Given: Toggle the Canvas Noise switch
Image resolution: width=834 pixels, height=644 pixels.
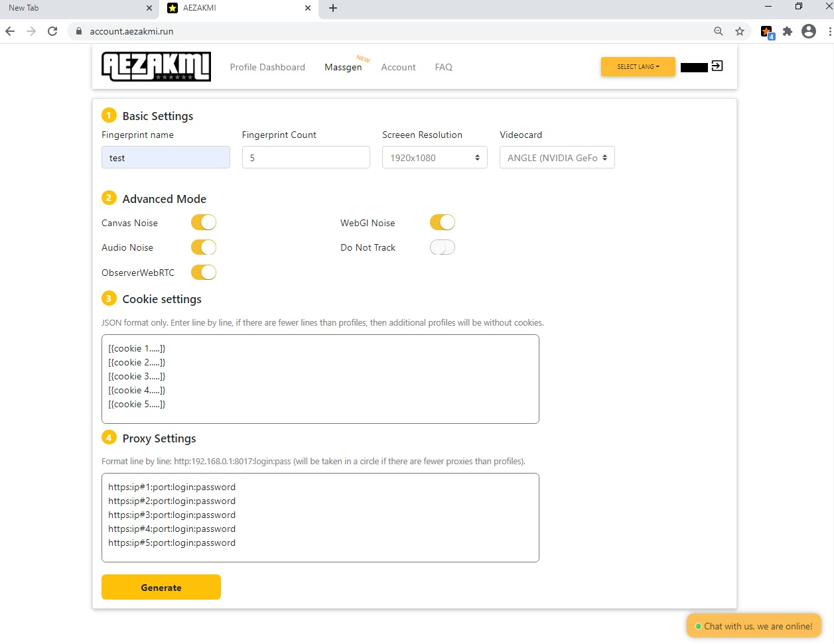Looking at the screenshot, I should [x=204, y=222].
